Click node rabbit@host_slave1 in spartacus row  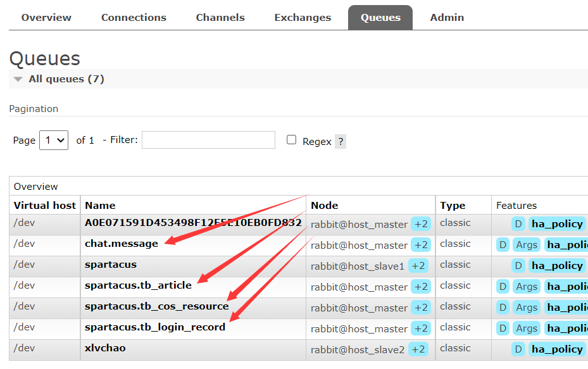358,266
